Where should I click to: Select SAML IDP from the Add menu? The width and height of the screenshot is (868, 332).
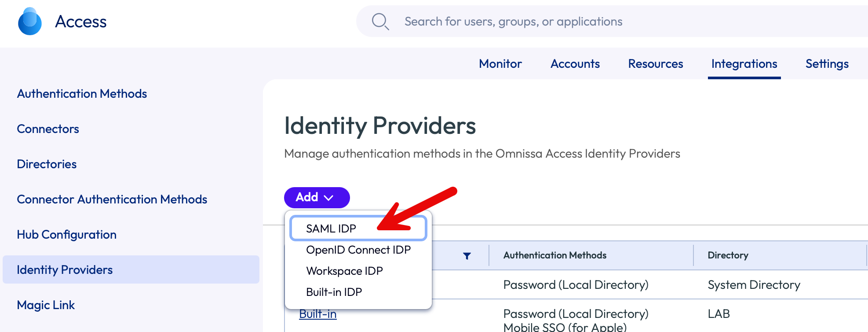(x=331, y=229)
